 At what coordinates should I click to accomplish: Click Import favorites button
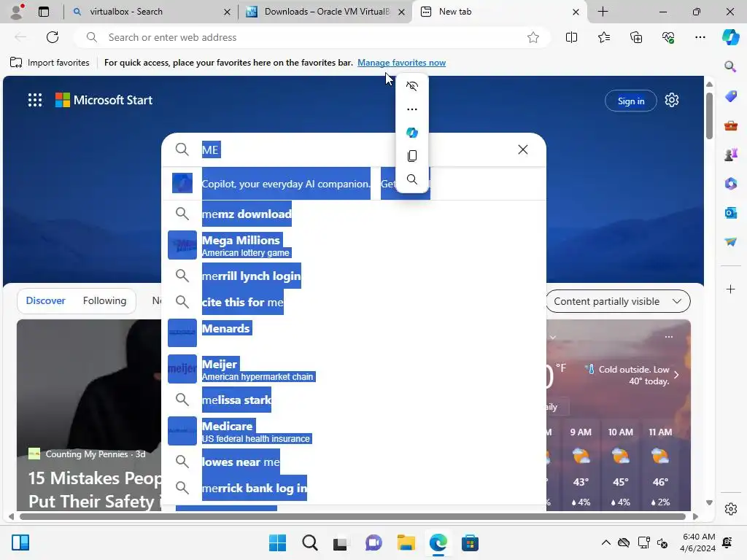[x=50, y=63]
